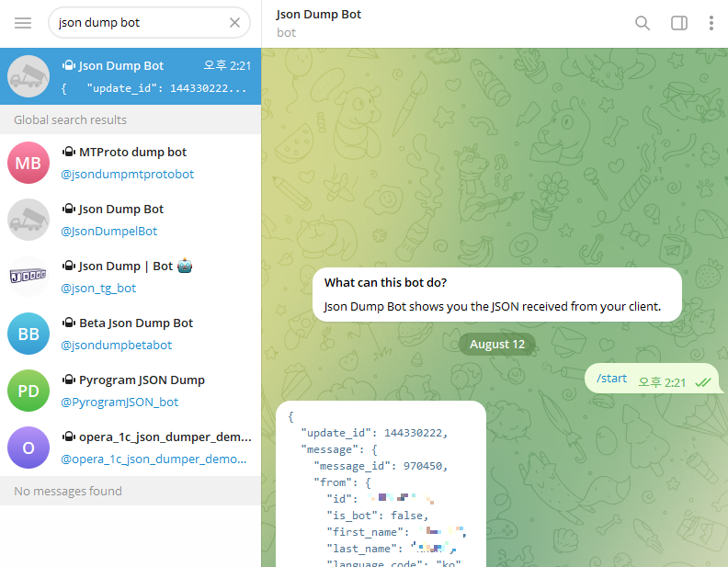Click the dump truck avatar beside @JsonDumpelBot

pyautogui.click(x=28, y=220)
